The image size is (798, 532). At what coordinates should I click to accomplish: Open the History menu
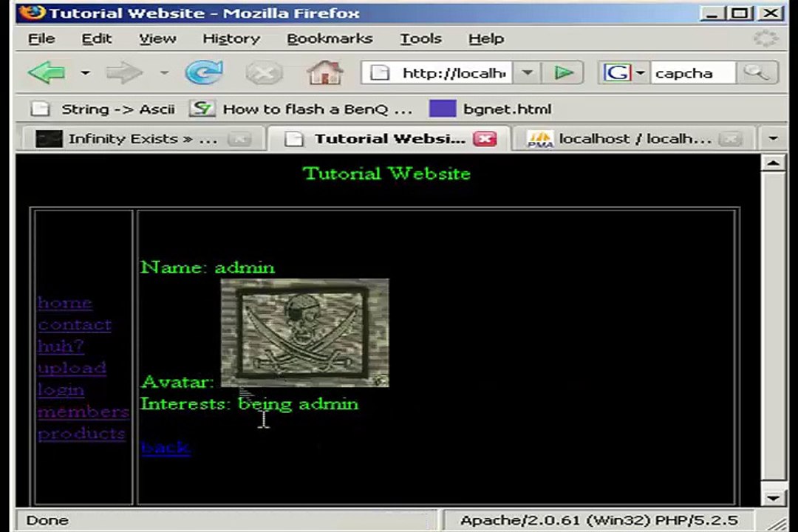231,38
